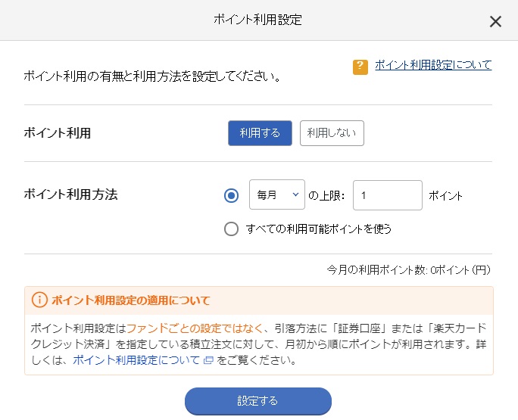
Task: Click the orange ファンドごとの設定ではなく text
Action: click(x=195, y=328)
